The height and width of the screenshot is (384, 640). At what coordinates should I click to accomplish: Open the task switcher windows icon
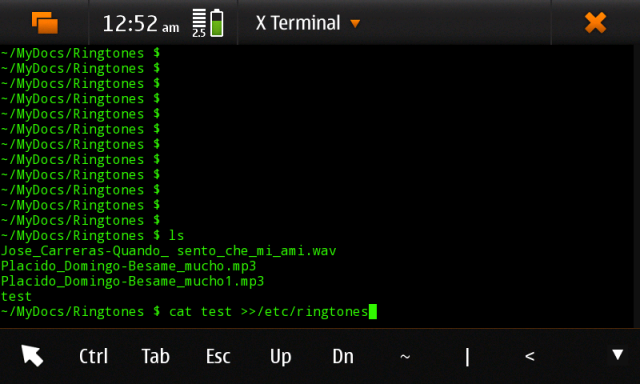tap(45, 23)
